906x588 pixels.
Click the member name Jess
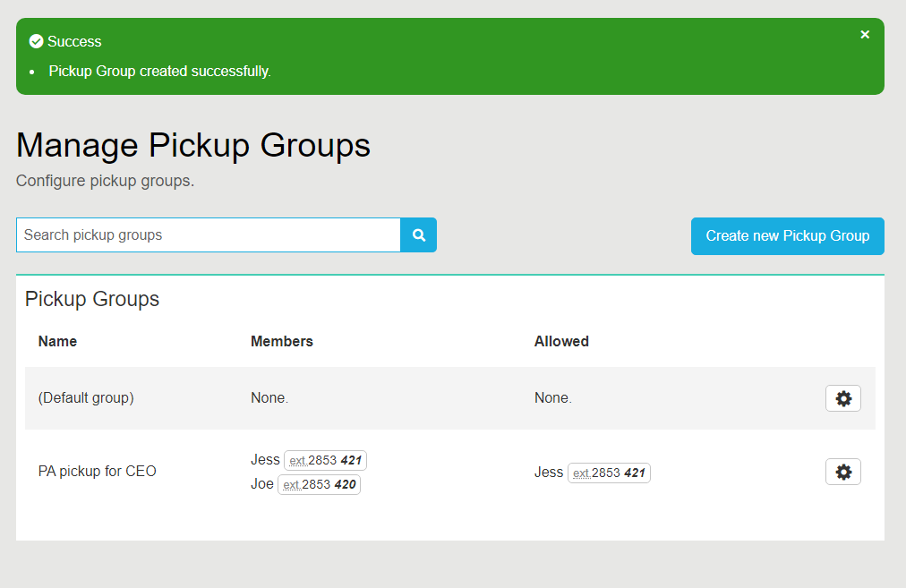[263, 459]
